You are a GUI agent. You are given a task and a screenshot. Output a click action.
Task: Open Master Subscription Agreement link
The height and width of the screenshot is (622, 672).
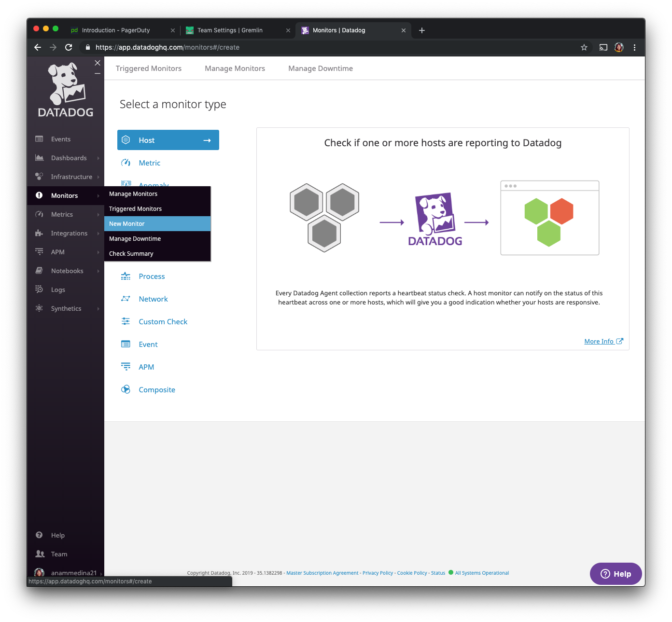click(322, 573)
